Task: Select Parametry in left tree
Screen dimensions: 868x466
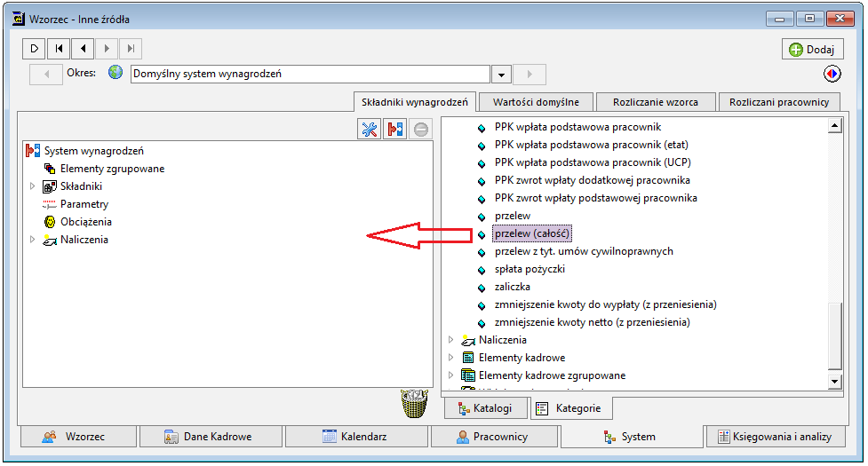Action: tap(84, 204)
